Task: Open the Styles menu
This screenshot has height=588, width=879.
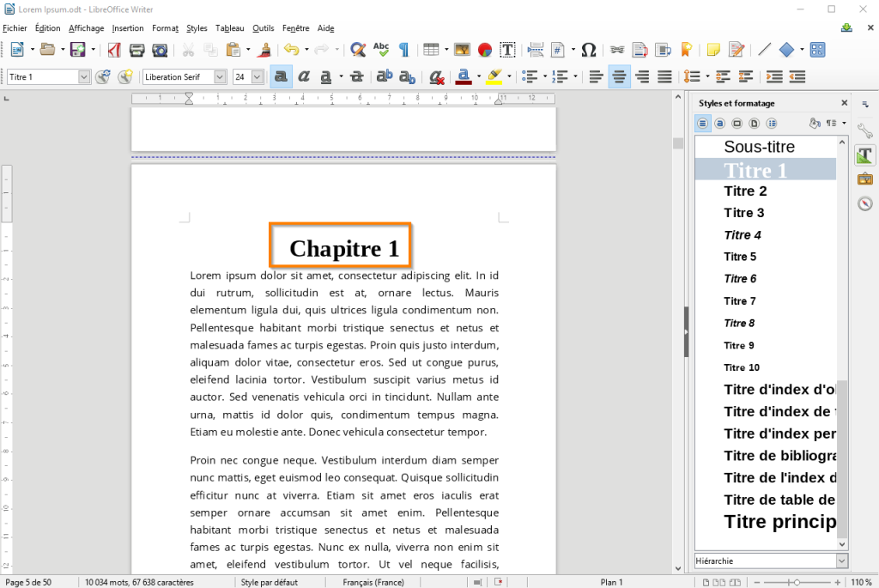Action: pos(197,28)
